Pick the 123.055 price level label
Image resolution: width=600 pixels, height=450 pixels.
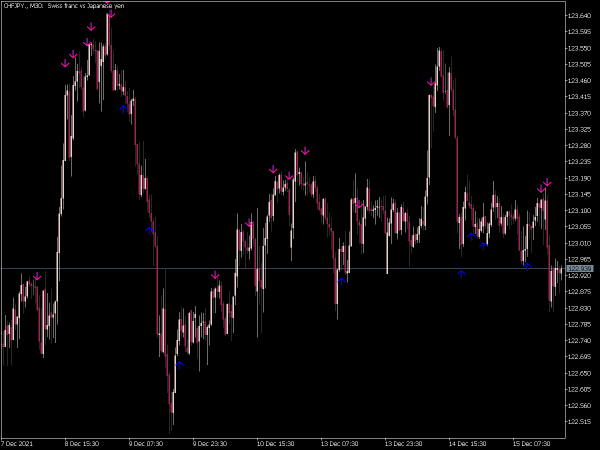click(x=579, y=227)
